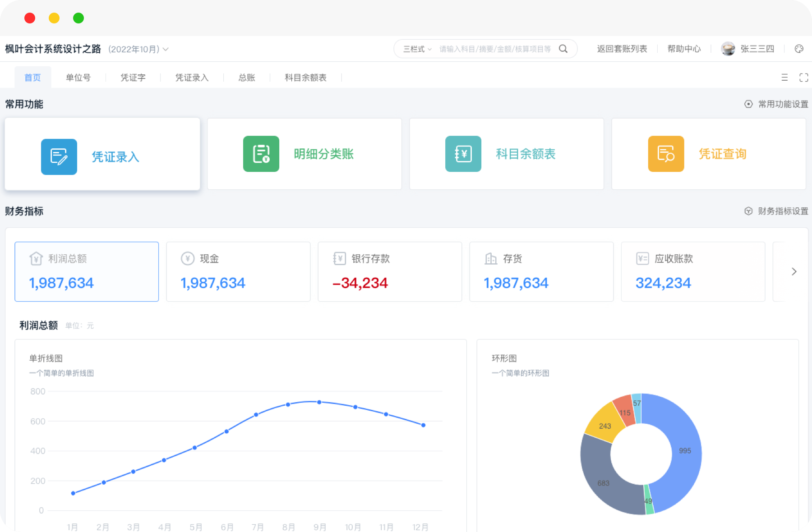Click the 单折线图 chart title
Screen dimensions: 812x532
tap(46, 358)
